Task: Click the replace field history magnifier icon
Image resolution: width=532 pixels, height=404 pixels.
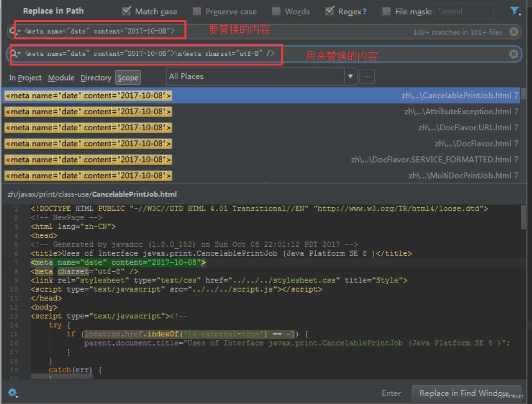Action: (13, 54)
